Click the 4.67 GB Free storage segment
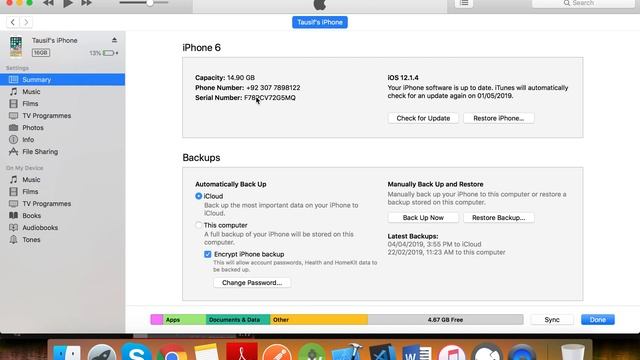The width and height of the screenshot is (640, 360). pyautogui.click(x=445, y=320)
